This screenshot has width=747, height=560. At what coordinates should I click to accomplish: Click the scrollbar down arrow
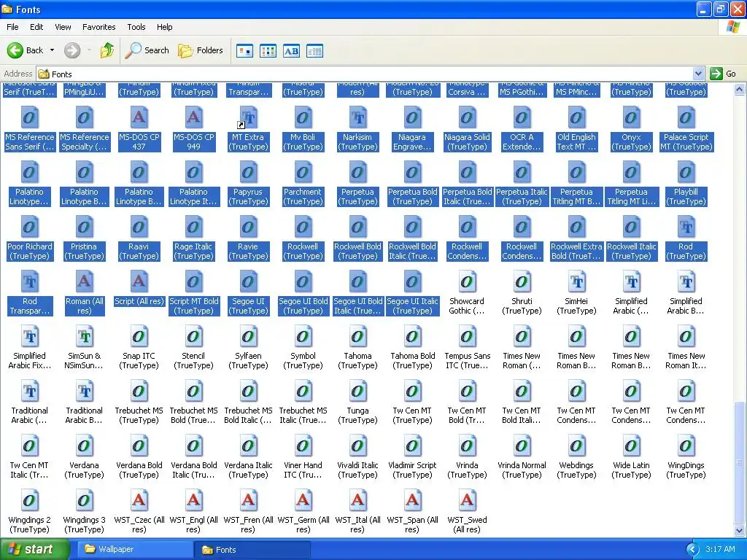tap(740, 530)
